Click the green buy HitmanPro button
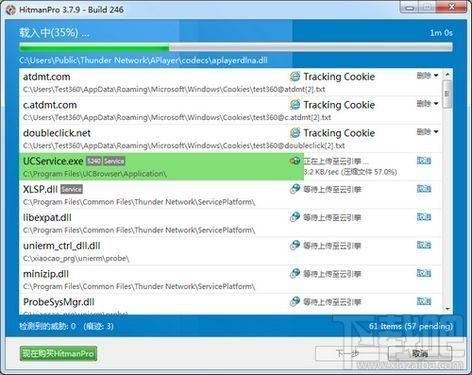Viewport: 472px width, 375px height. click(x=58, y=353)
